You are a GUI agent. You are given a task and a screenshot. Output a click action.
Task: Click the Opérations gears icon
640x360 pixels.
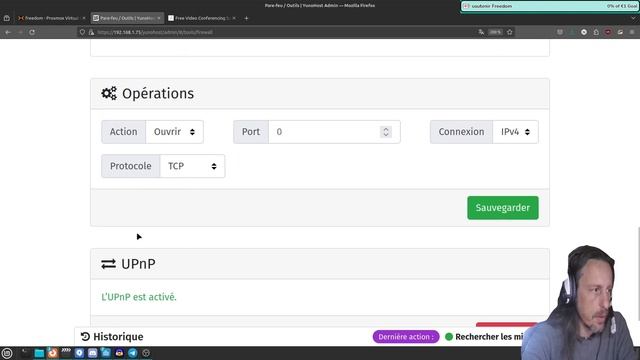point(109,93)
